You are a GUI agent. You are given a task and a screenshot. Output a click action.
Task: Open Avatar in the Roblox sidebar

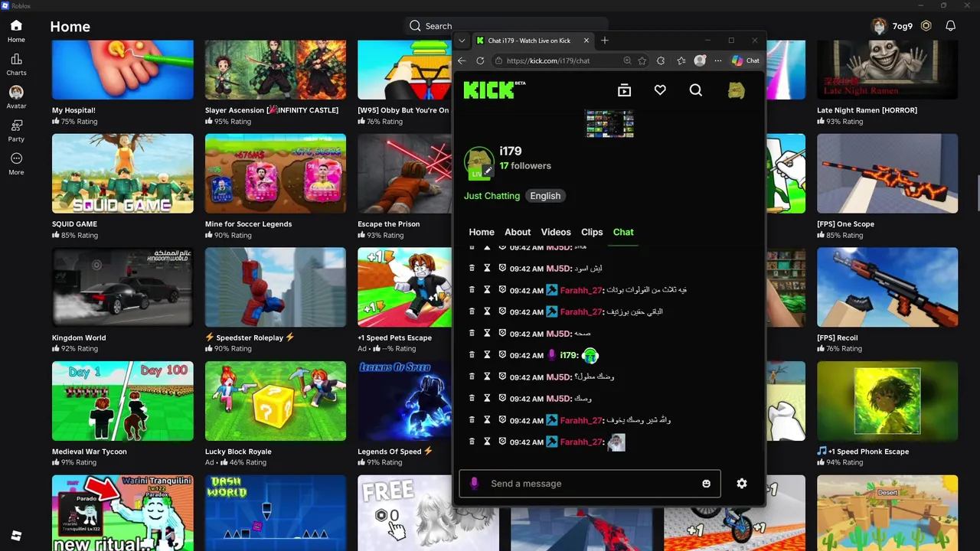(16, 98)
